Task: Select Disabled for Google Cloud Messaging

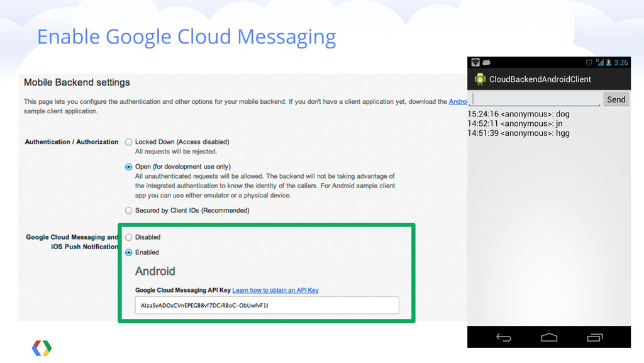Action: (x=128, y=237)
